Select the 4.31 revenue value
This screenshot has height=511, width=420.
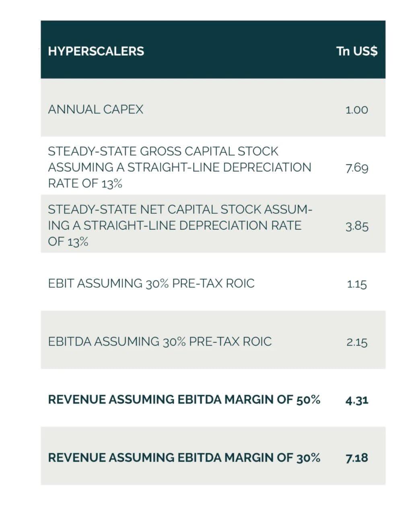coord(357,400)
